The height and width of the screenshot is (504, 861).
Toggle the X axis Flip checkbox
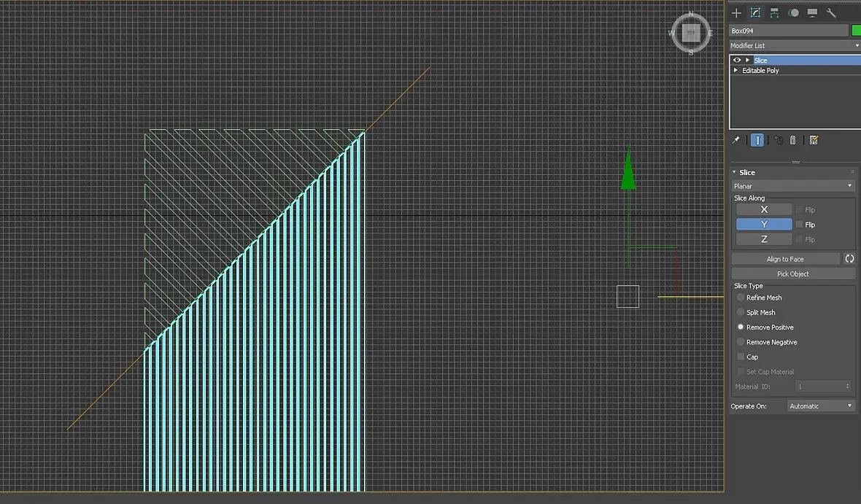[800, 210]
